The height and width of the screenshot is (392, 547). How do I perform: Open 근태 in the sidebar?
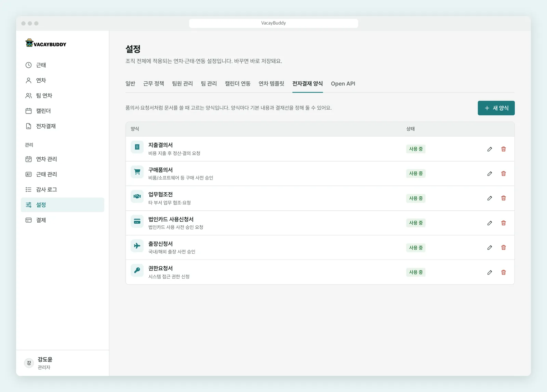(63, 65)
